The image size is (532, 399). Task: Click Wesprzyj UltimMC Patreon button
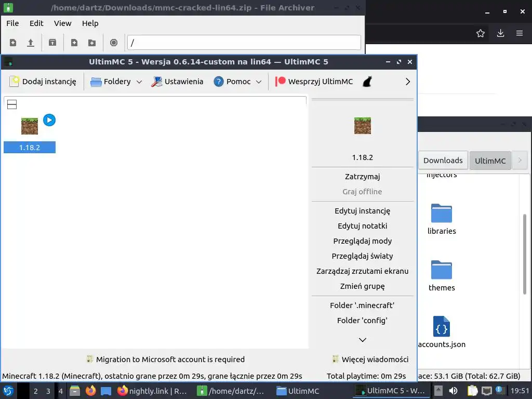tap(314, 82)
